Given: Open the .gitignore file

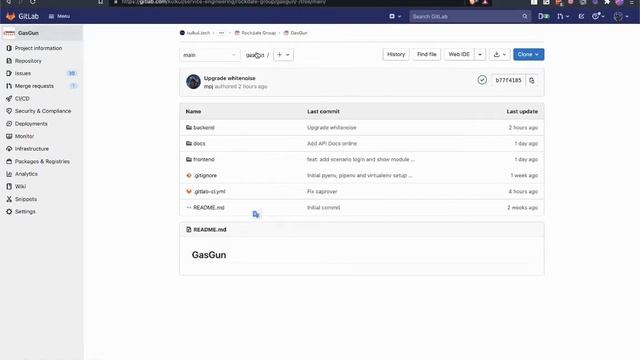Looking at the screenshot, I should pyautogui.click(x=205, y=176).
